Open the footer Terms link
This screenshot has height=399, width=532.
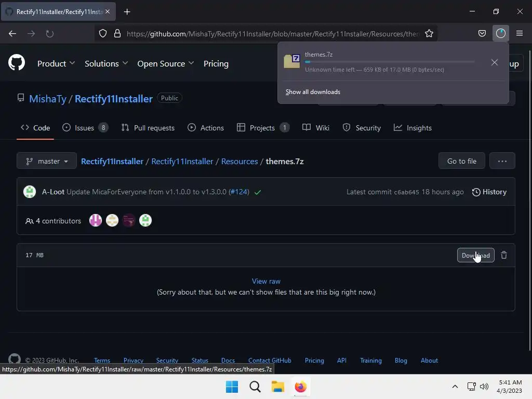102,361
